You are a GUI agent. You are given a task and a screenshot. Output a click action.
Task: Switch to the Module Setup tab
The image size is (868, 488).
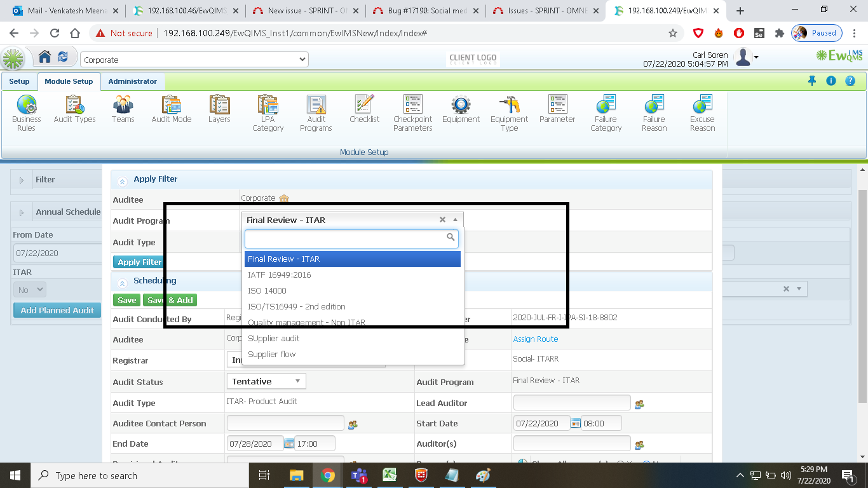[69, 81]
